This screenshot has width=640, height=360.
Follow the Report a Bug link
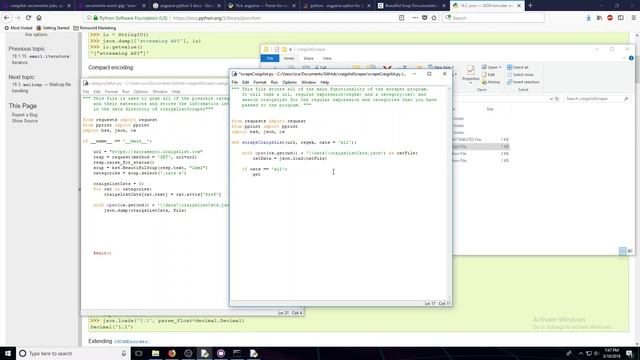[x=24, y=115]
